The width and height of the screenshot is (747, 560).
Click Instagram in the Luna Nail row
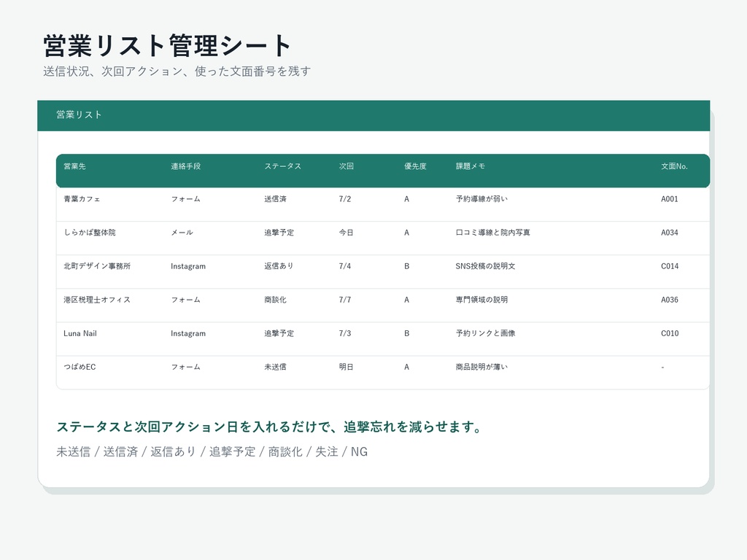[188, 333]
